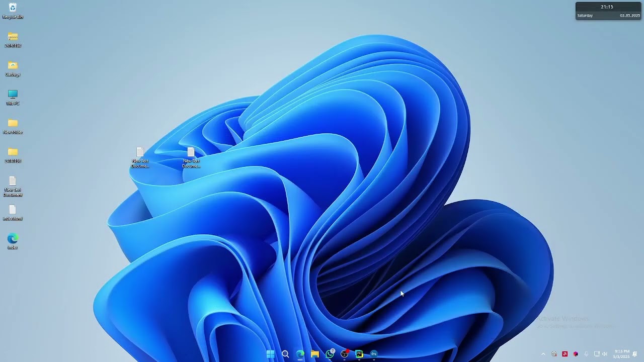Switch to OBS Studio in the taskbar
The image size is (644, 362).
tap(345, 354)
